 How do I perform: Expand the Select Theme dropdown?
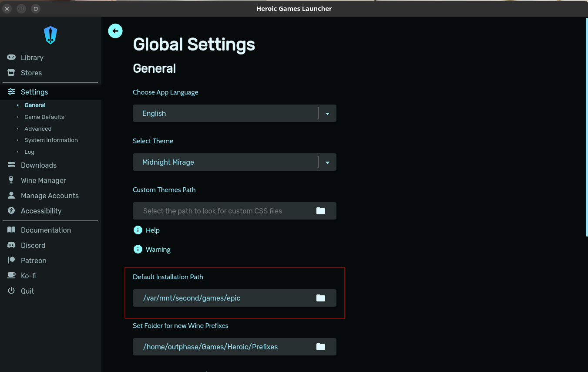(x=327, y=162)
